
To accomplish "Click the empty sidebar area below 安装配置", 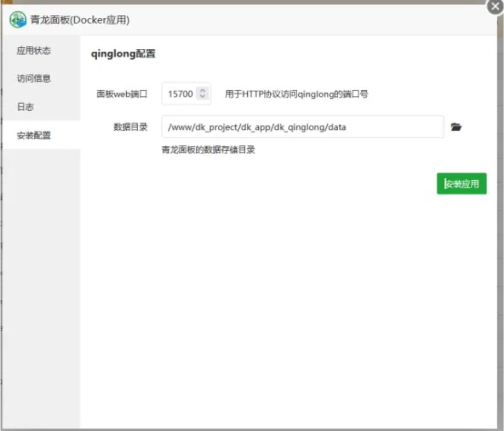I will 41,286.
